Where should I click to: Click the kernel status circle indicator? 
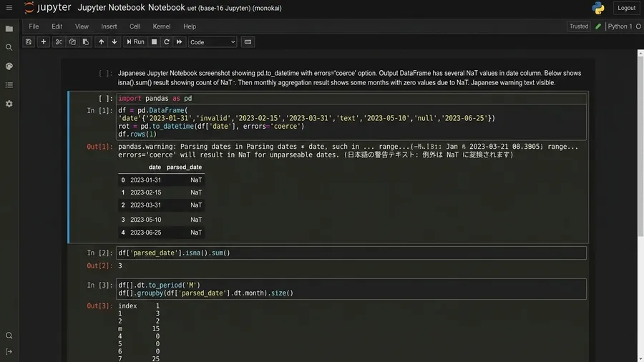638,26
